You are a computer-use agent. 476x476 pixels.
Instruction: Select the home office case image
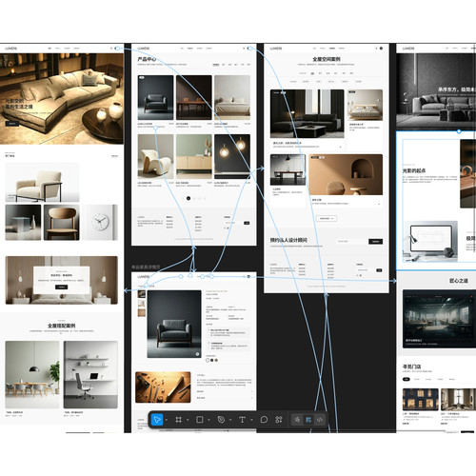90,374
